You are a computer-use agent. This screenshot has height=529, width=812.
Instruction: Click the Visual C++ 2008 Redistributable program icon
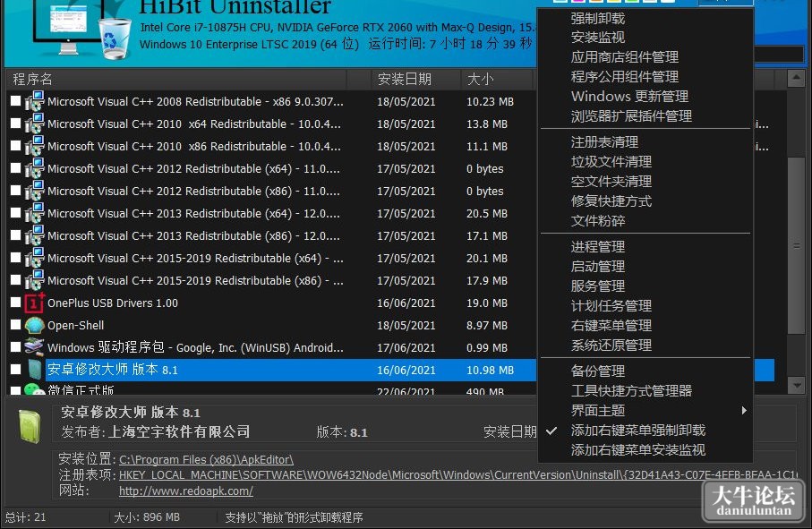pyautogui.click(x=35, y=101)
